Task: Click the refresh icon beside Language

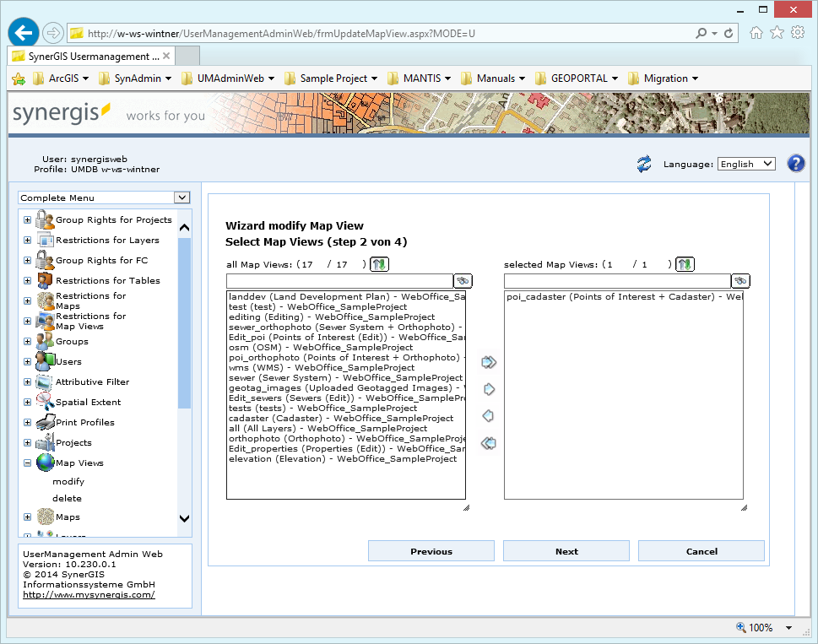Action: pos(643,164)
